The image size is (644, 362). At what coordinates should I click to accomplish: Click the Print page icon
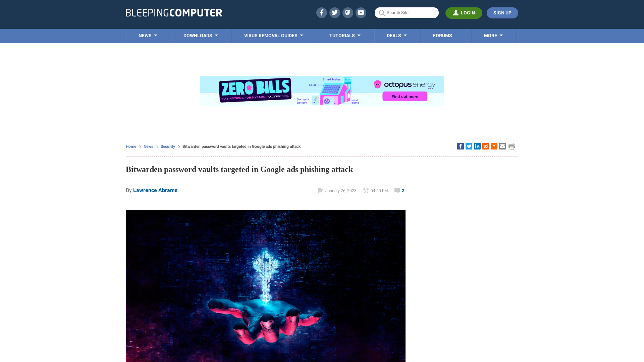tap(512, 146)
